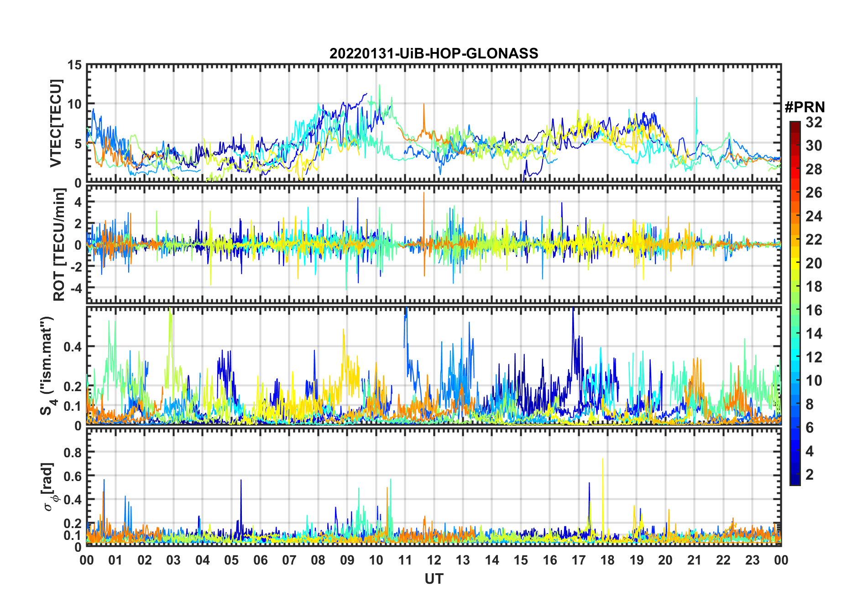Select the ROT [TECU/min] y-axis label
The image size is (868, 607).
(59, 245)
